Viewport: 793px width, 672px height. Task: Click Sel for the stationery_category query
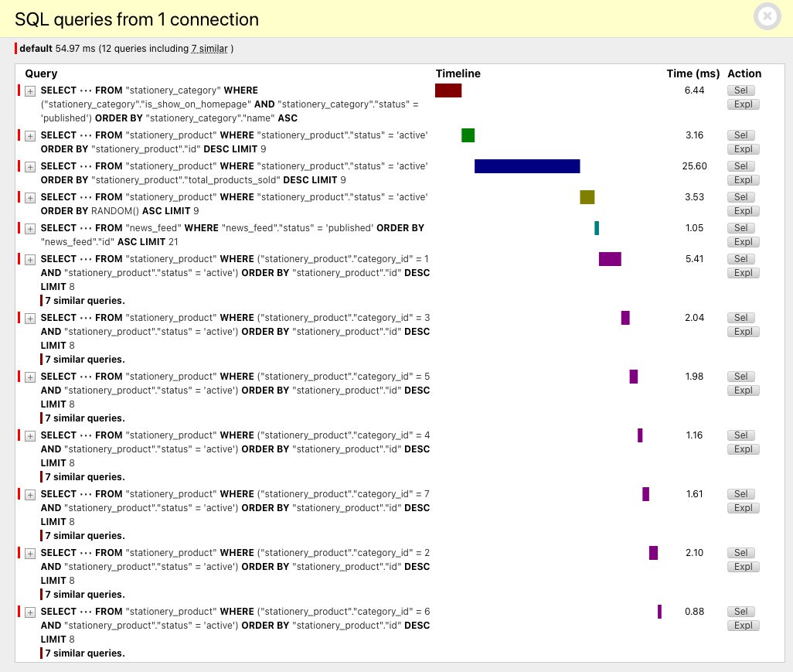click(x=740, y=90)
